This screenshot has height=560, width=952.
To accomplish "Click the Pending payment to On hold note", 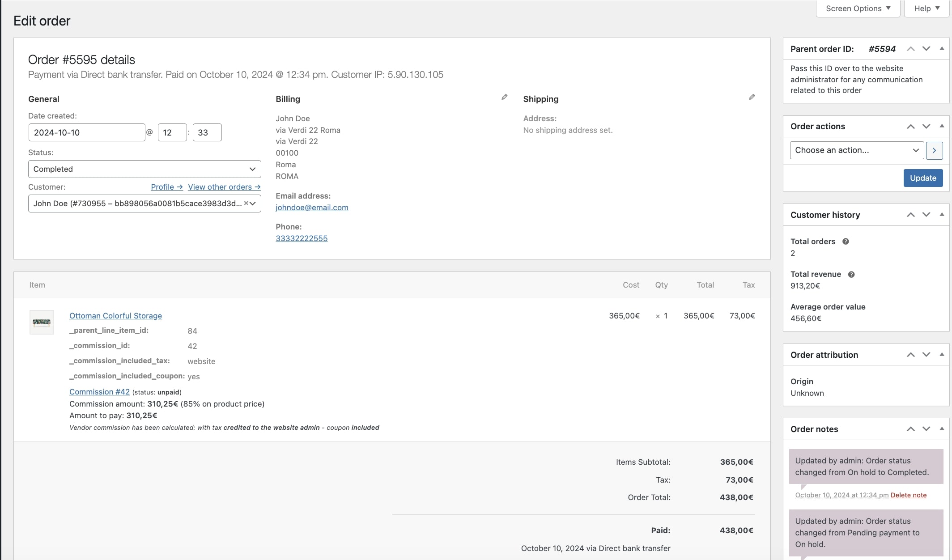I will pos(866,533).
